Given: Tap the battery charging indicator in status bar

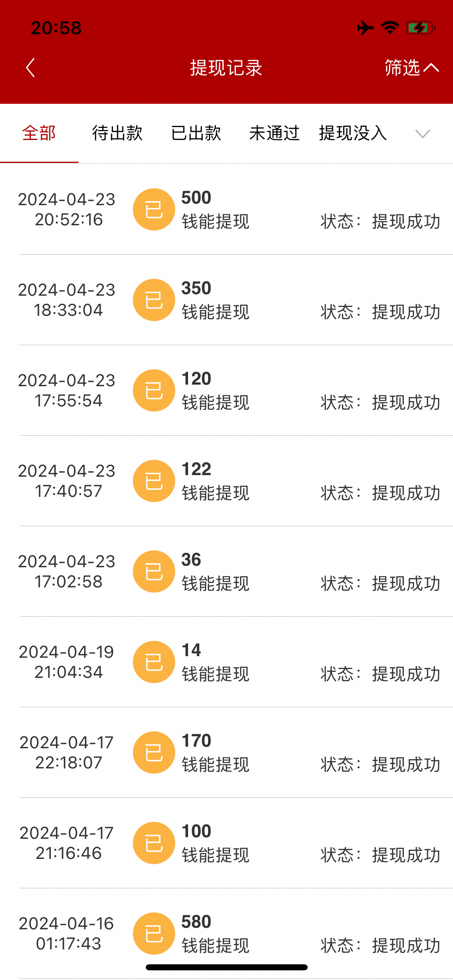Looking at the screenshot, I should (421, 28).
